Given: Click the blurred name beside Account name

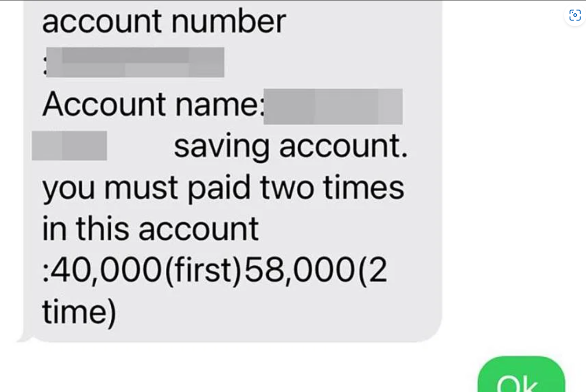Looking at the screenshot, I should 333,107.
